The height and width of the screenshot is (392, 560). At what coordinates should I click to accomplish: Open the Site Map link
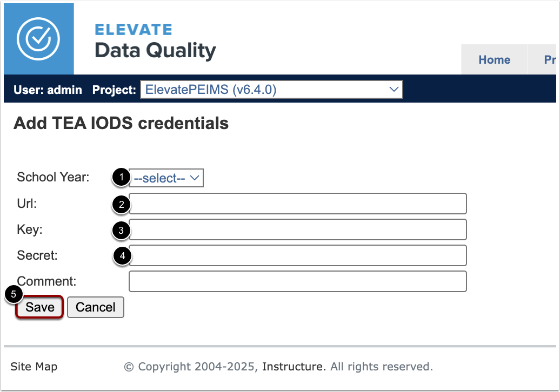pyautogui.click(x=34, y=366)
